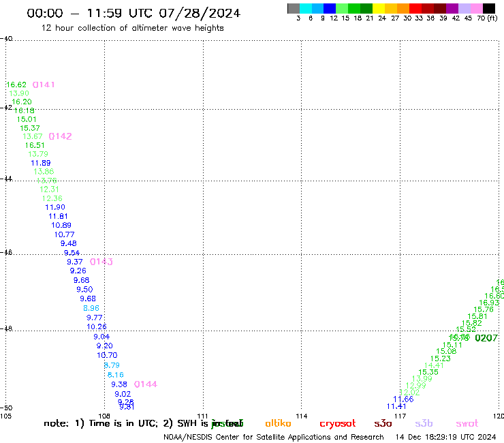Click the wave height value 12.31
This screenshot has width=504, height=443.
click(x=50, y=189)
